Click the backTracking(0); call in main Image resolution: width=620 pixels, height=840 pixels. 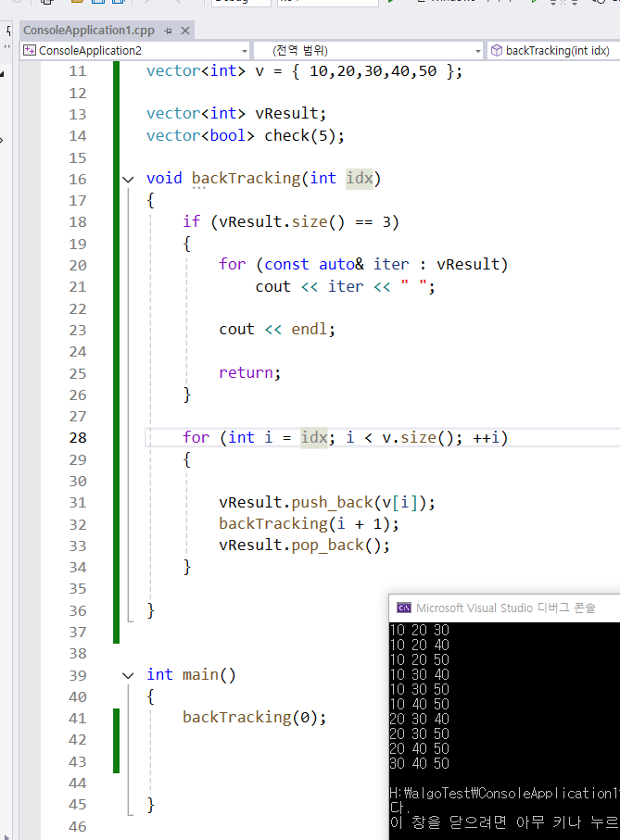point(254,718)
